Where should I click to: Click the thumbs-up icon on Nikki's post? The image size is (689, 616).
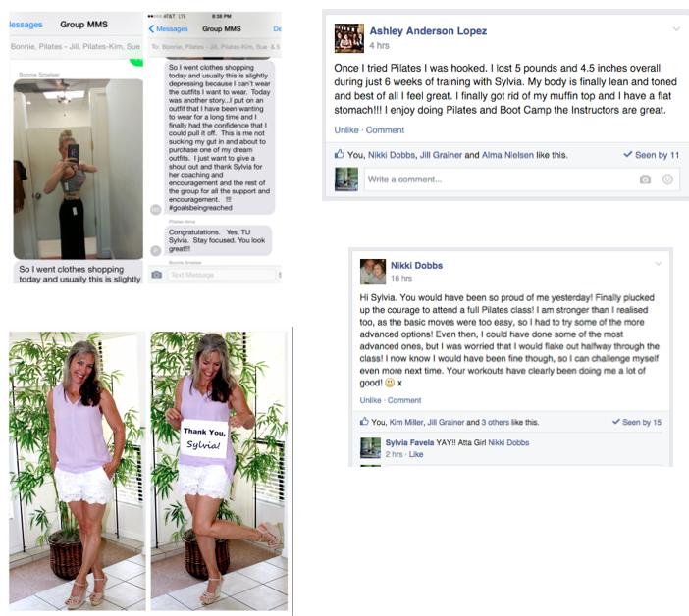point(364,422)
